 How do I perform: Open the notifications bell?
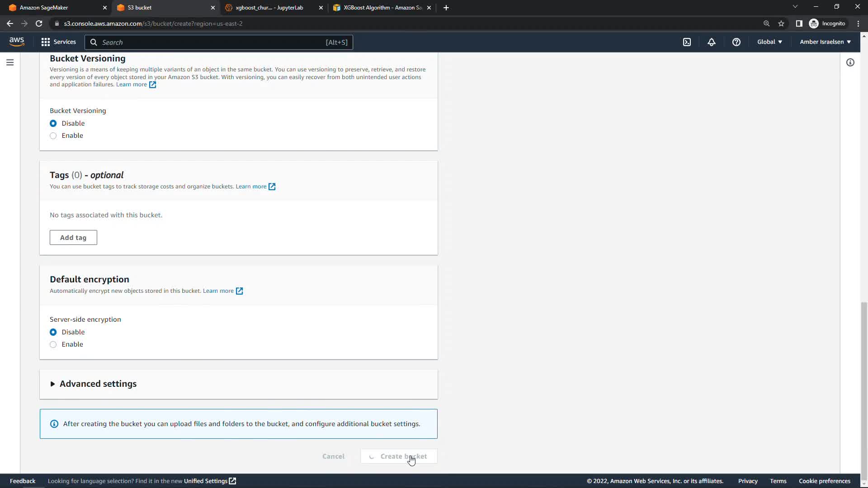(x=712, y=42)
